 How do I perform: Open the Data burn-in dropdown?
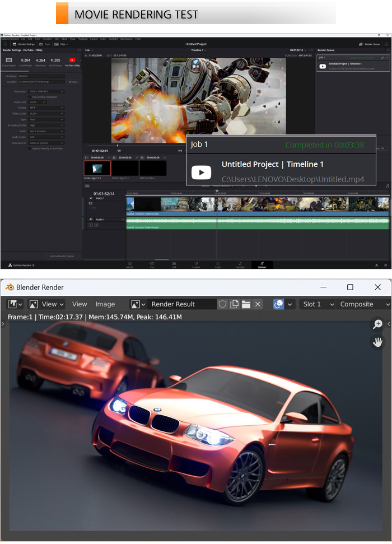point(46,143)
